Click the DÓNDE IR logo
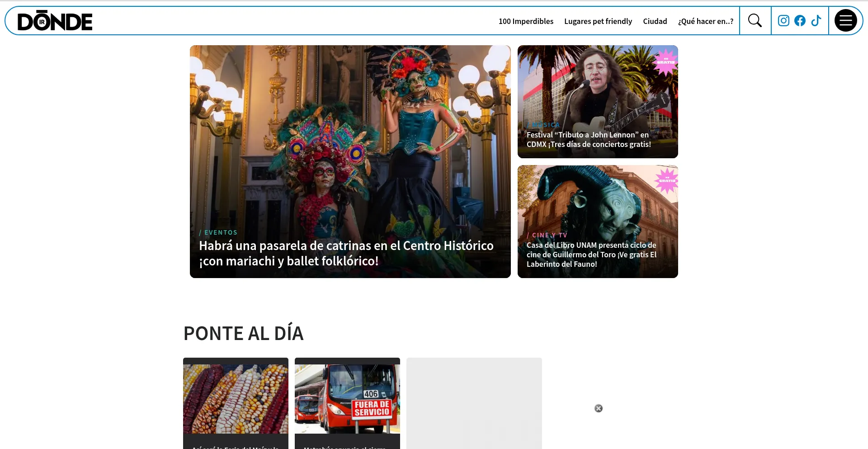 tap(55, 21)
